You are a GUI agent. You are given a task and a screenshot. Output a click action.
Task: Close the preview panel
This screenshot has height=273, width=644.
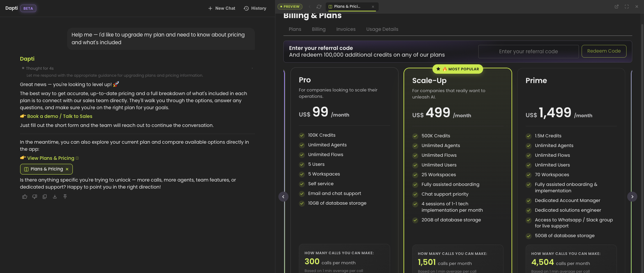(636, 6)
